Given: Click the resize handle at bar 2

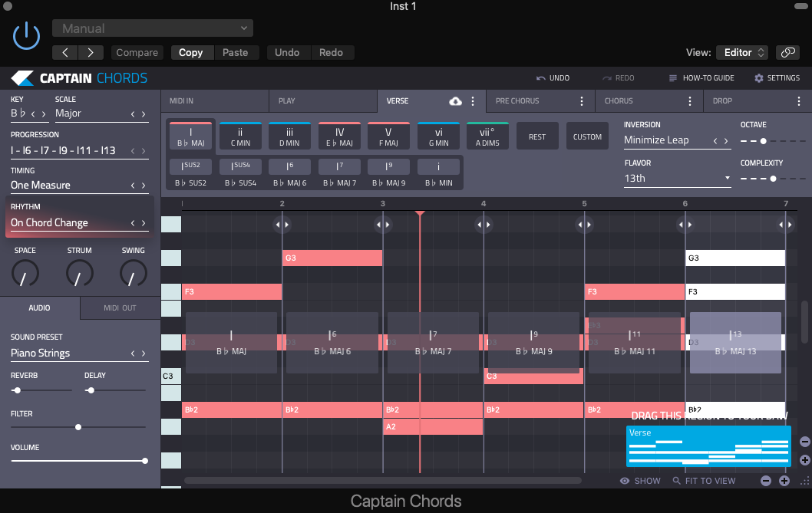Looking at the screenshot, I should click(x=282, y=225).
